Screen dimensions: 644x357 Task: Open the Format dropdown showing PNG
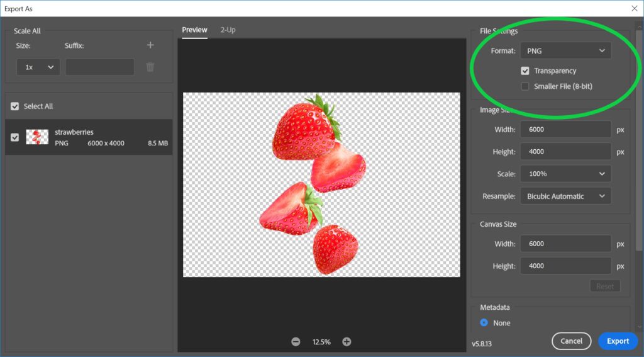pyautogui.click(x=565, y=51)
